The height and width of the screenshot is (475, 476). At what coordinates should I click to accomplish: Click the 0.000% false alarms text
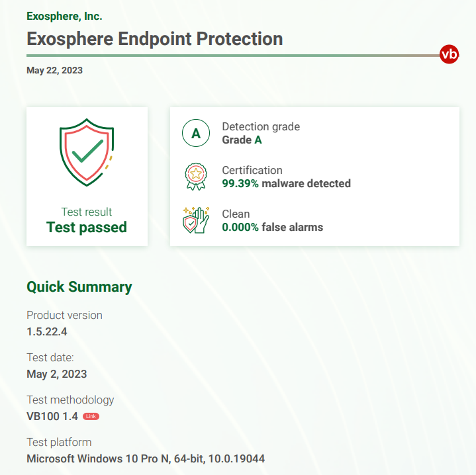coord(273,227)
